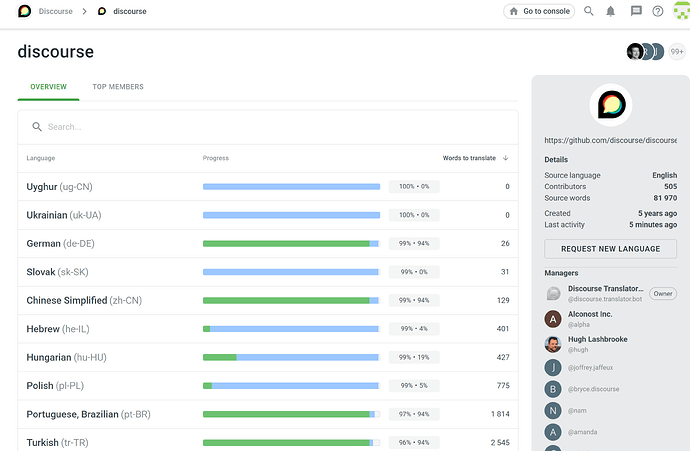This screenshot has width=690, height=451.
Task: Click the 2 545 words count for Turkish
Action: click(x=500, y=443)
